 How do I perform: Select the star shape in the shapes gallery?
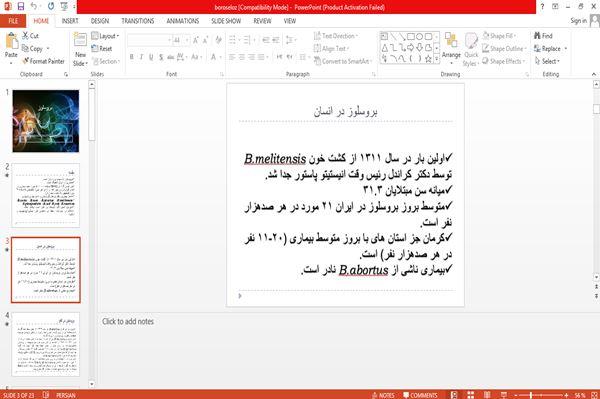click(428, 59)
